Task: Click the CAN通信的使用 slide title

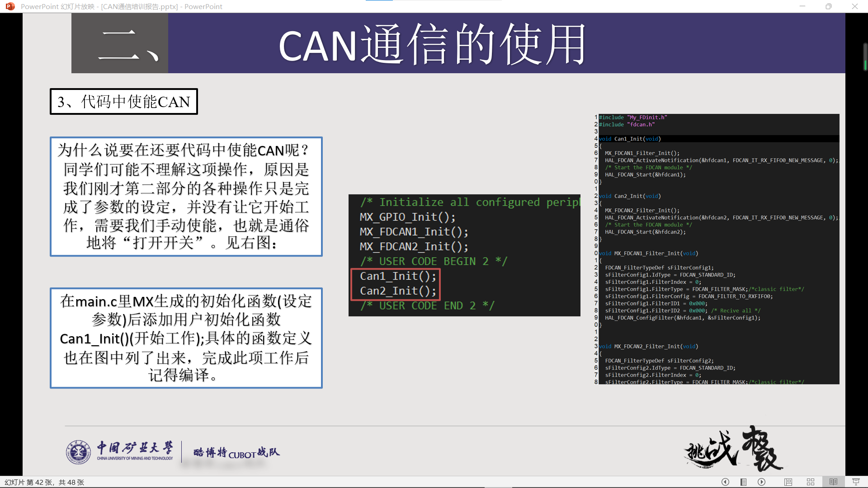Action: tap(432, 44)
